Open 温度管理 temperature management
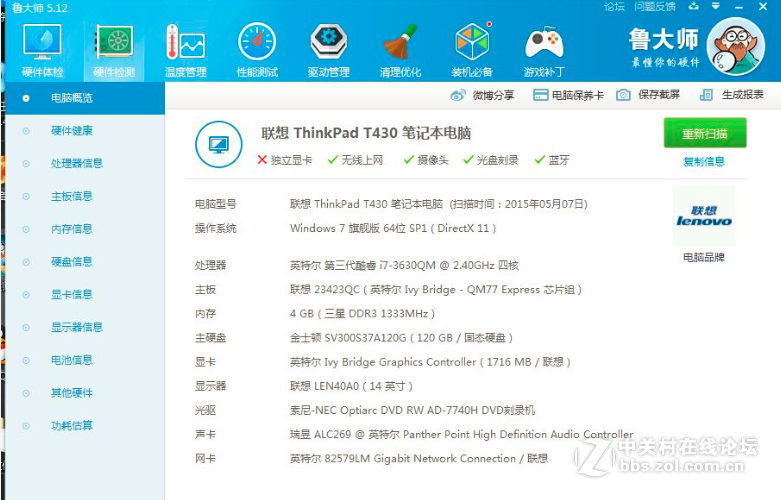781x500 pixels. tap(185, 51)
